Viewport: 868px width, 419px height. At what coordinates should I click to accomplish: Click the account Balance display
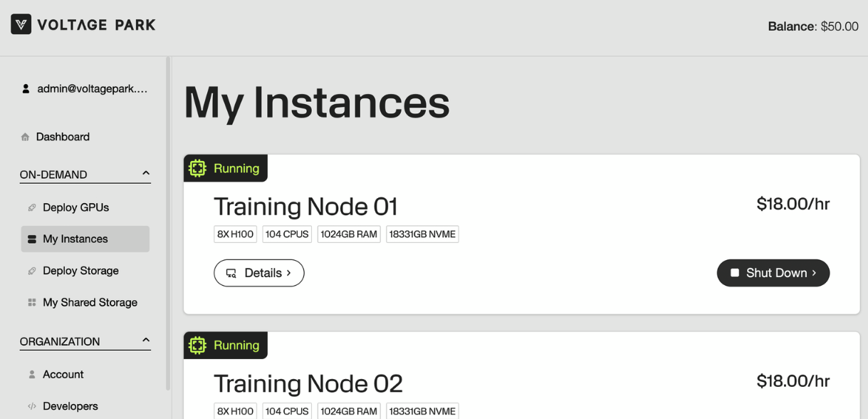click(812, 26)
